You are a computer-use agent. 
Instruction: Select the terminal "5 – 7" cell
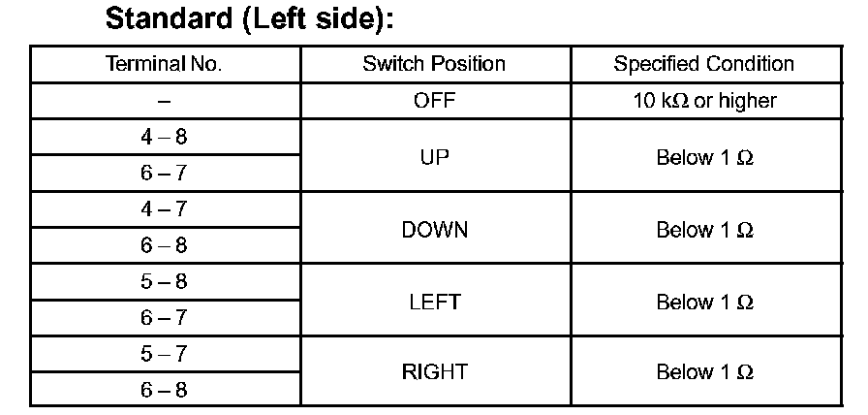pyautogui.click(x=164, y=354)
